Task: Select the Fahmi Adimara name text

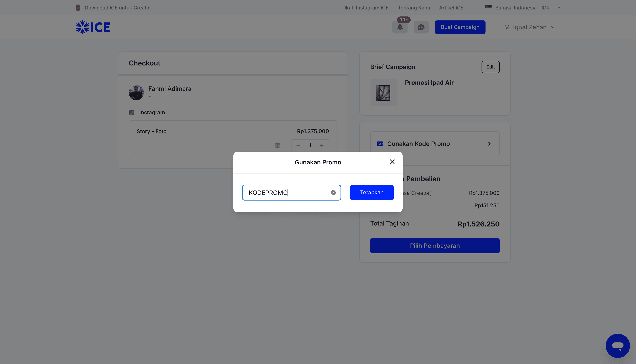Action: coord(170,89)
